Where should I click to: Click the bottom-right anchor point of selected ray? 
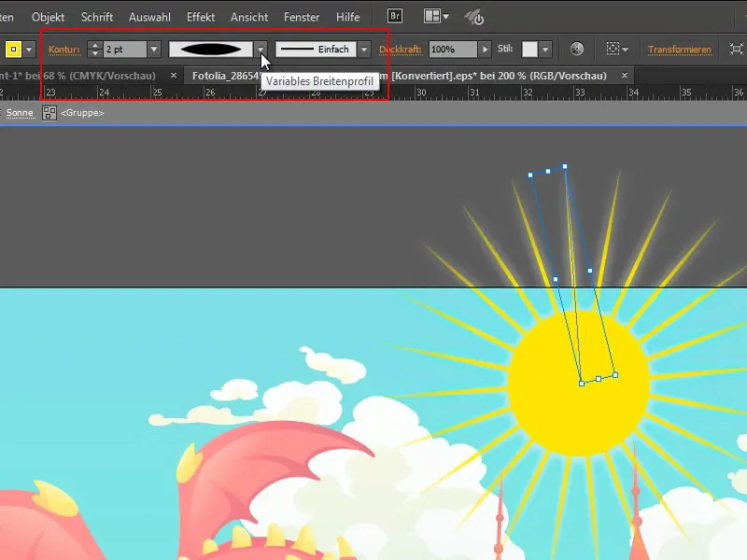tap(615, 375)
